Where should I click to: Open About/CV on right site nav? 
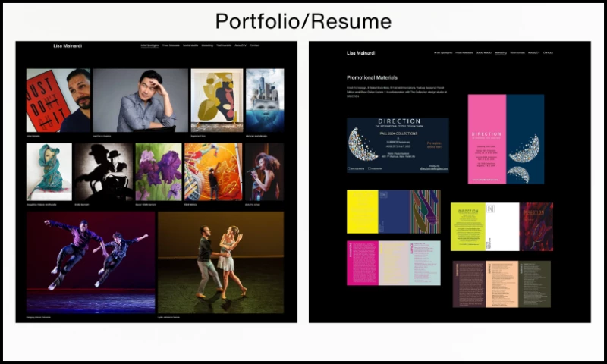pyautogui.click(x=534, y=52)
